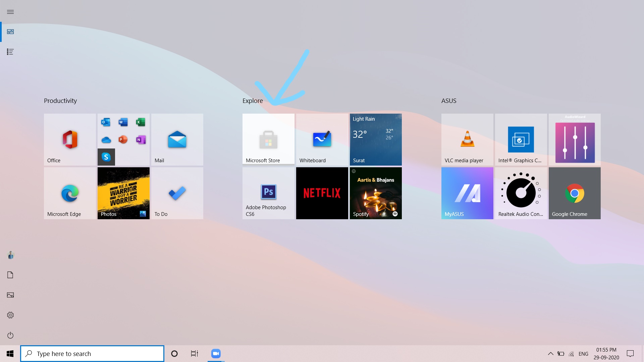Open Task View on the taskbar
The width and height of the screenshot is (644, 362).
pyautogui.click(x=195, y=354)
